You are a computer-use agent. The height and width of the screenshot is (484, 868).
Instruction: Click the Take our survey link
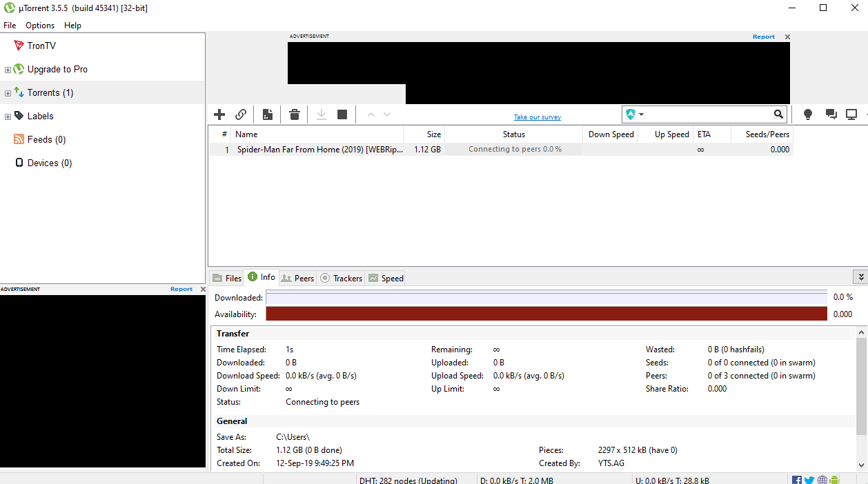537,117
